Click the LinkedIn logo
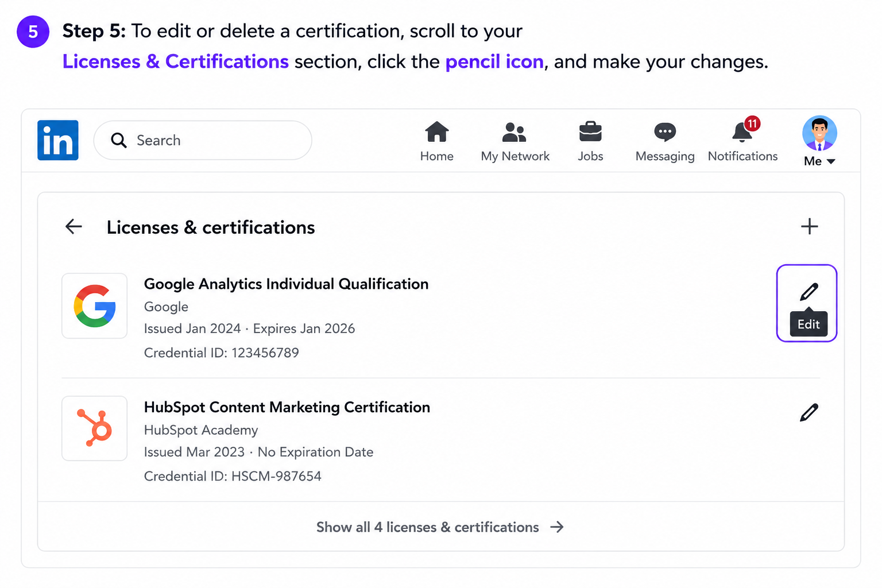 [58, 140]
